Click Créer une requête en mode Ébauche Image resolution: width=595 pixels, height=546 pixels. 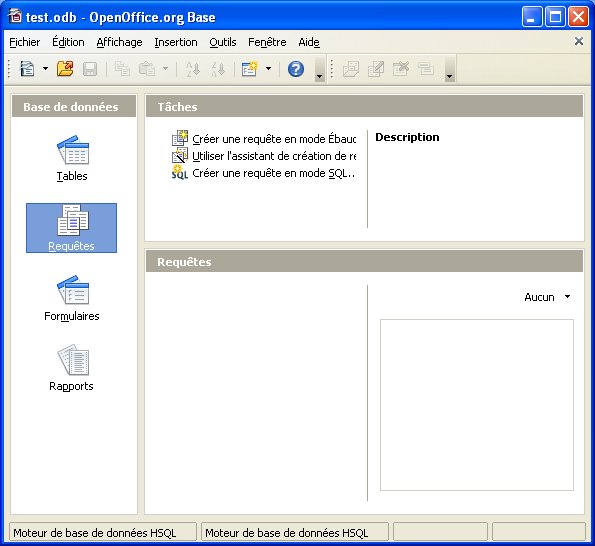tap(274, 139)
